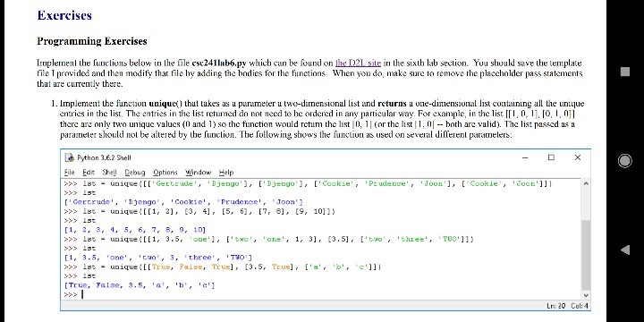Image resolution: width=644 pixels, height=322 pixels.
Task: Open the Edit menu in Python Shell
Action: click(89, 173)
